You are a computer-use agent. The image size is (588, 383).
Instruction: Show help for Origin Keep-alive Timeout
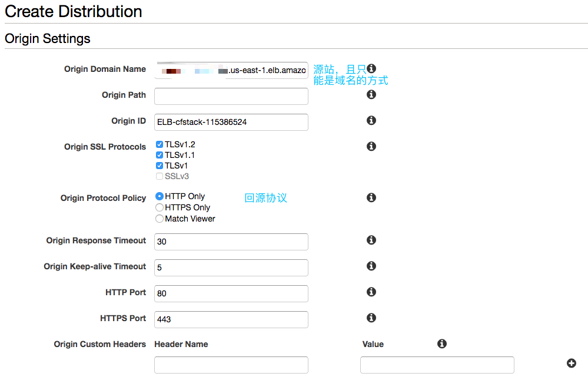(x=371, y=266)
